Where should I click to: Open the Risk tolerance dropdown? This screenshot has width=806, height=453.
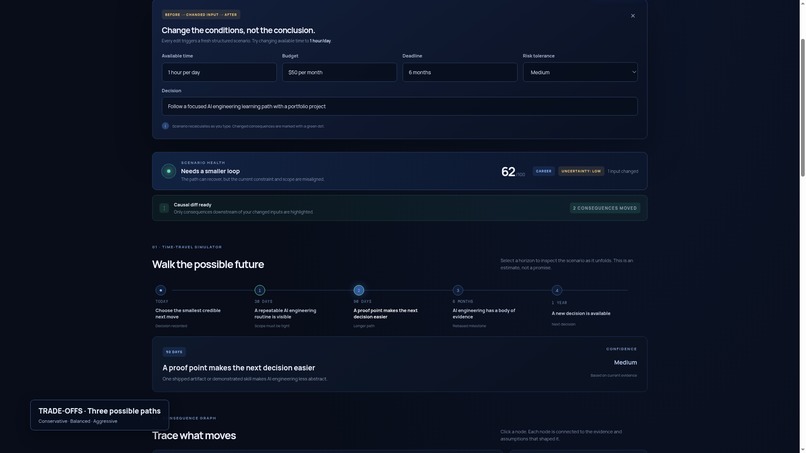point(580,73)
